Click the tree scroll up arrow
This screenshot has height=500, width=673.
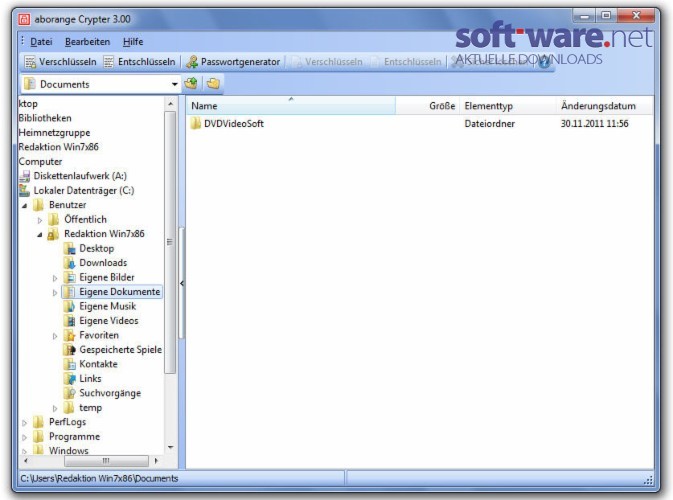coord(170,104)
